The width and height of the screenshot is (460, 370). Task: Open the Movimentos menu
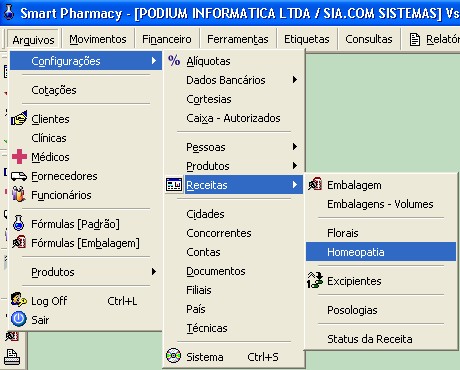(98, 39)
